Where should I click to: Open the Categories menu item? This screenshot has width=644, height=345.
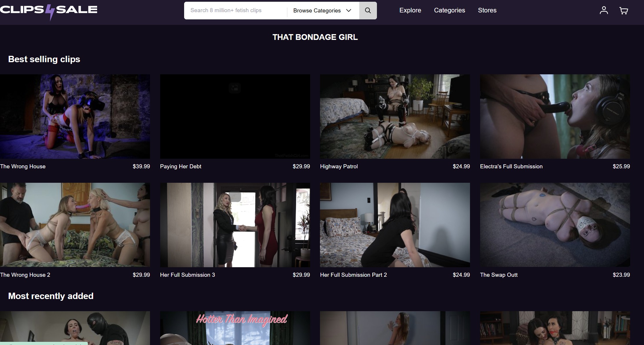(x=449, y=10)
